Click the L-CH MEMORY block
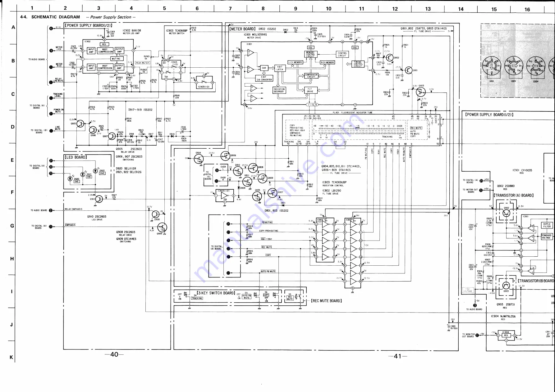555x392 pixels. pyautogui.click(x=295, y=62)
